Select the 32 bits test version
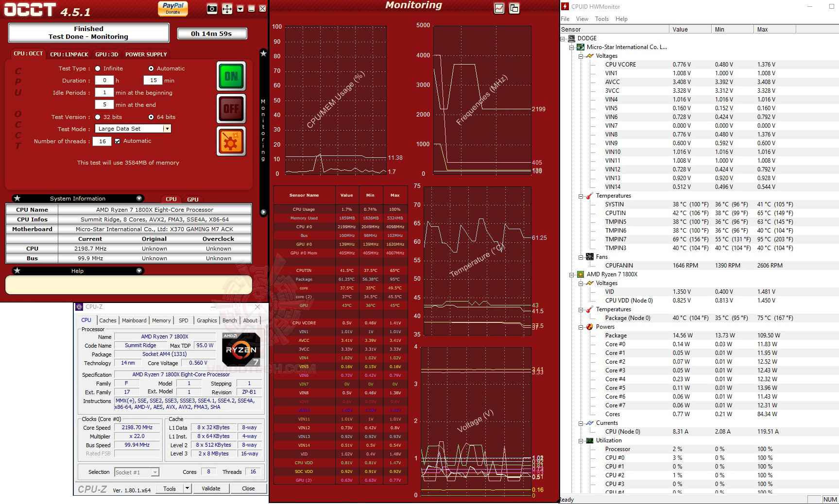Screen dimensions: 839x504 click(98, 117)
